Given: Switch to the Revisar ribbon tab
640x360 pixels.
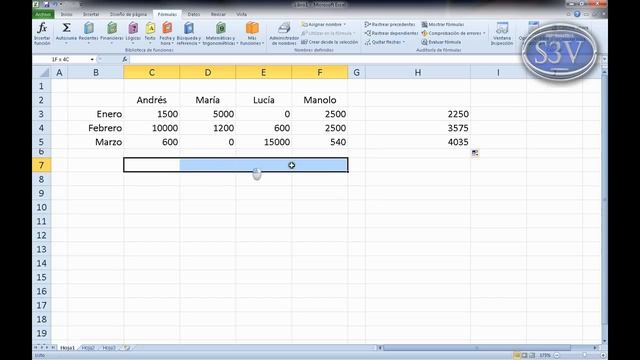Looking at the screenshot, I should 218,14.
